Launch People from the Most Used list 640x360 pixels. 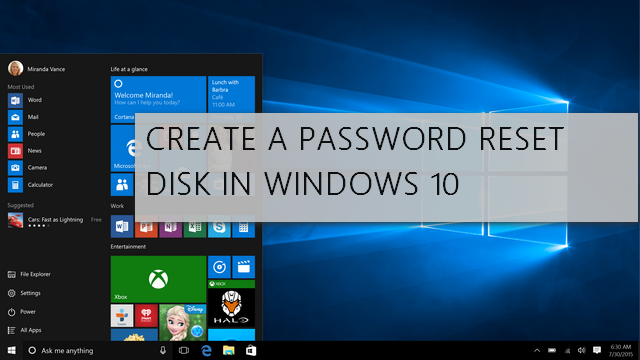[x=26, y=134]
